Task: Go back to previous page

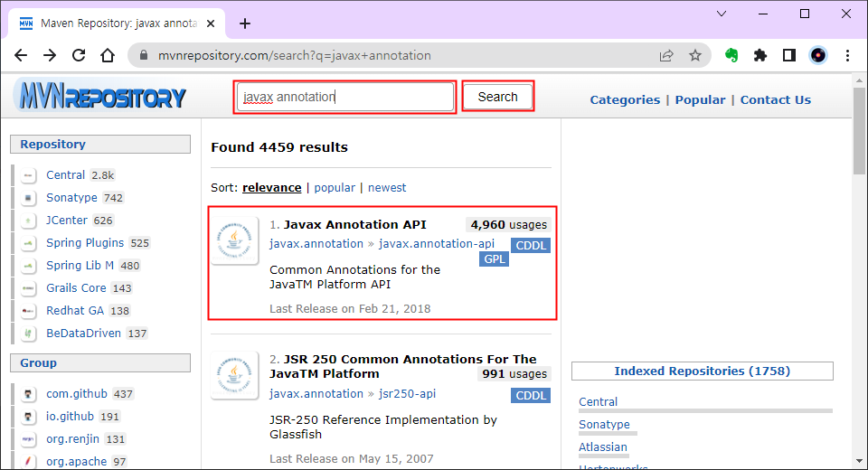Action: 21,55
